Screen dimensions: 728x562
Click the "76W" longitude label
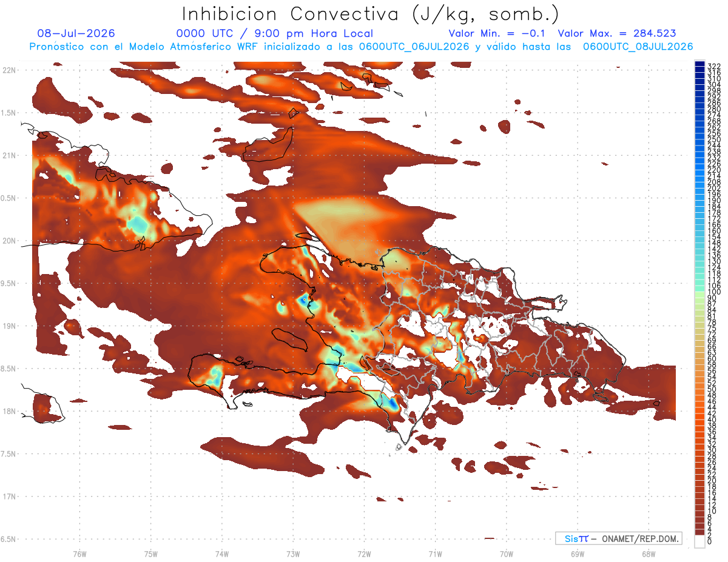point(79,554)
